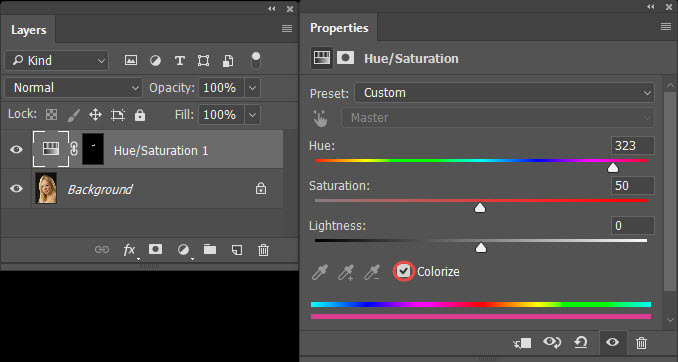Viewport: 678px width, 362px height.
Task: Open the Normal blend mode dropdown
Action: coord(74,88)
